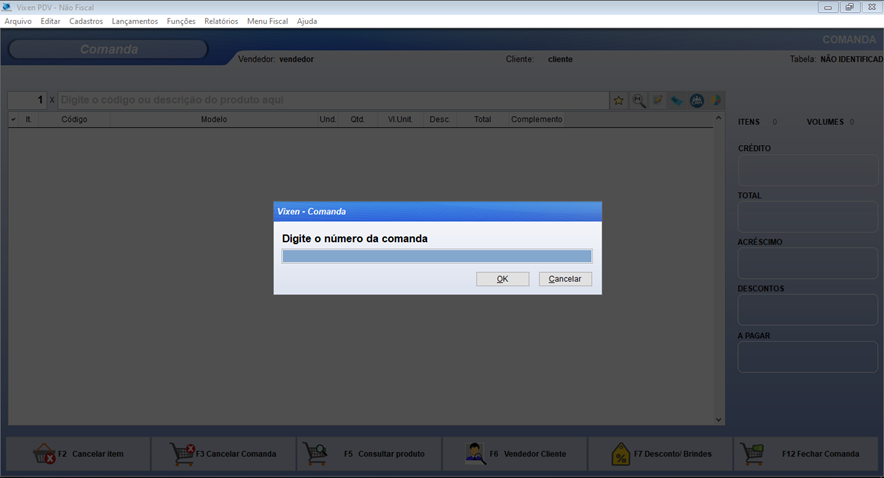The height and width of the screenshot is (478, 884).
Task: Click the DESCONTOS value box
Action: [x=807, y=309]
